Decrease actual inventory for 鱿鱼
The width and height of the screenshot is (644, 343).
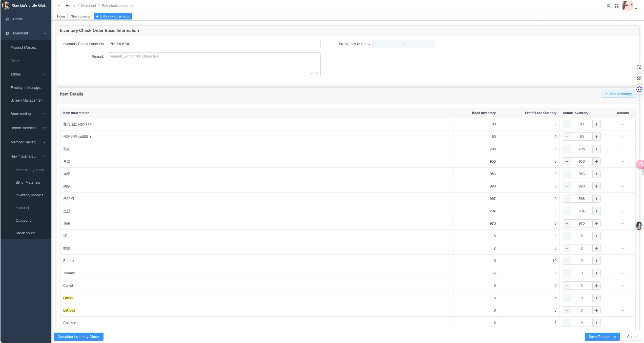coord(567,248)
